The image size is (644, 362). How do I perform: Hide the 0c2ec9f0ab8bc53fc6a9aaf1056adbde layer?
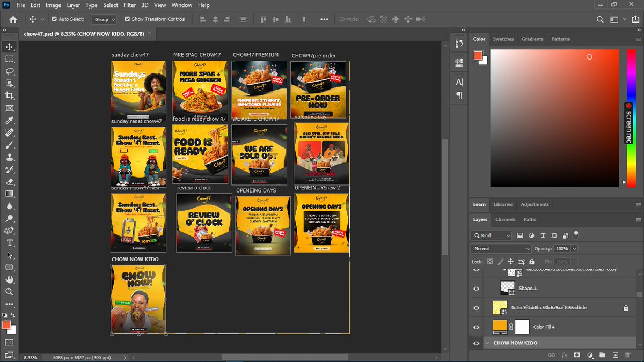pos(476,308)
